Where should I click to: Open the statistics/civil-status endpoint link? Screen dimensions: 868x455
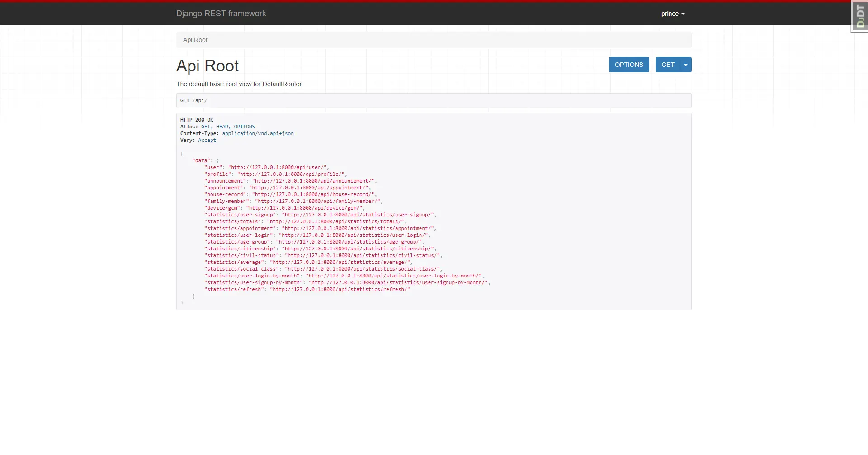tap(362, 255)
